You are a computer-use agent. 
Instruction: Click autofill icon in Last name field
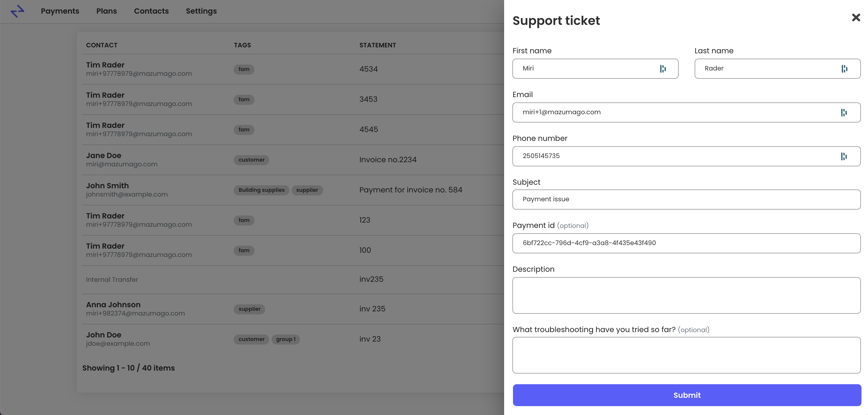(x=844, y=69)
